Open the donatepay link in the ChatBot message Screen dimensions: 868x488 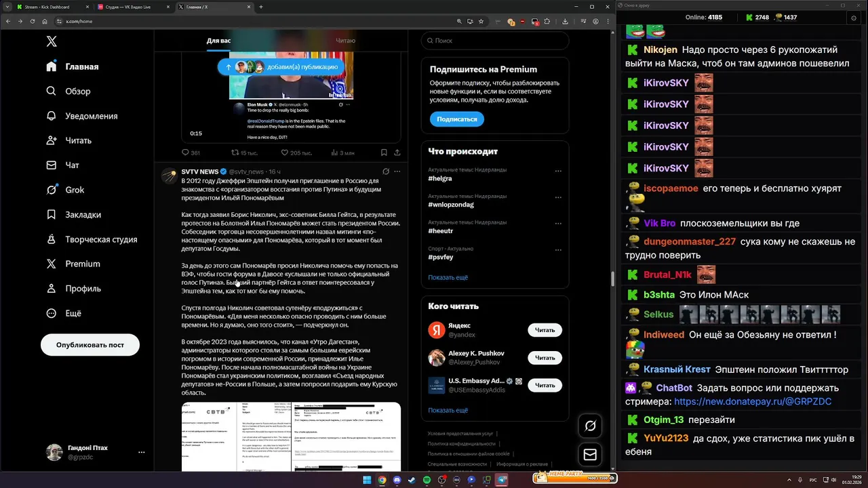coord(753,401)
